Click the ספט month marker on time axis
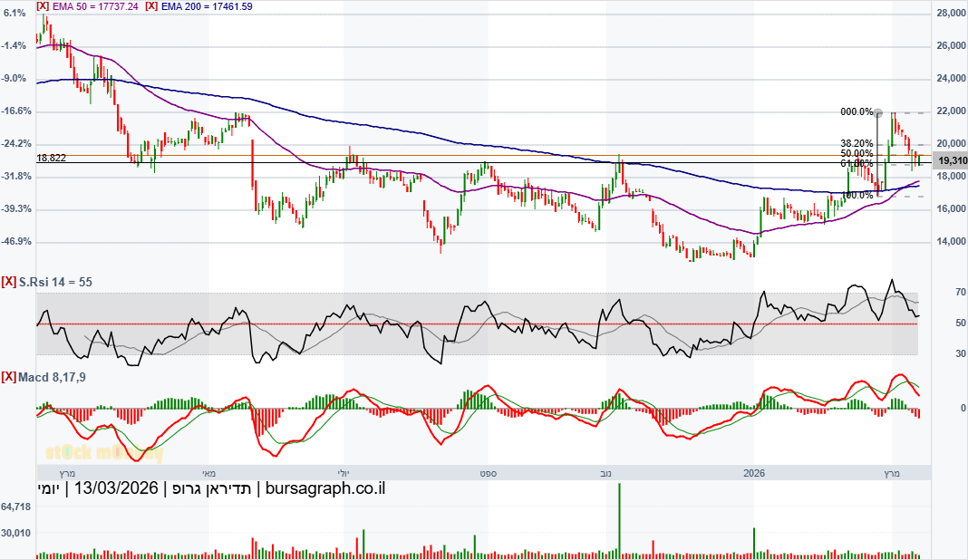This screenshot has height=560, width=968. 488,474
